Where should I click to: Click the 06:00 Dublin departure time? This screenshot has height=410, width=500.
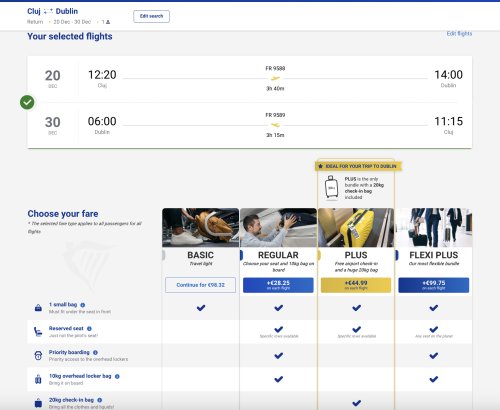coord(102,121)
